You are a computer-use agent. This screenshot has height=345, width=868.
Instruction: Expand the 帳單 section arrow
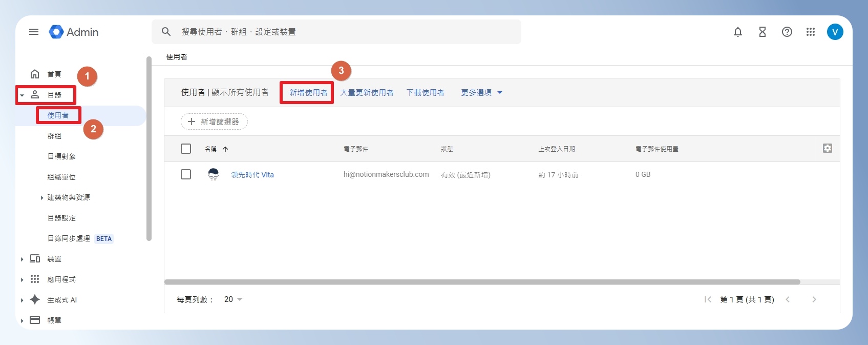click(x=22, y=320)
